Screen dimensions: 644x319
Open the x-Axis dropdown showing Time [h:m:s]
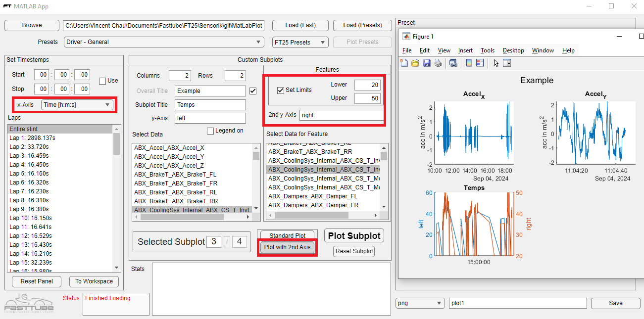click(77, 104)
